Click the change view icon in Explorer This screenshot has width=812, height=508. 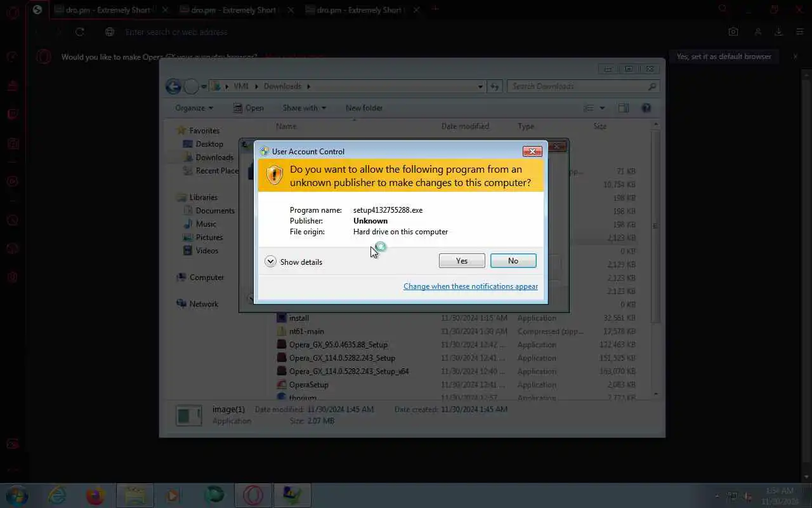589,108
